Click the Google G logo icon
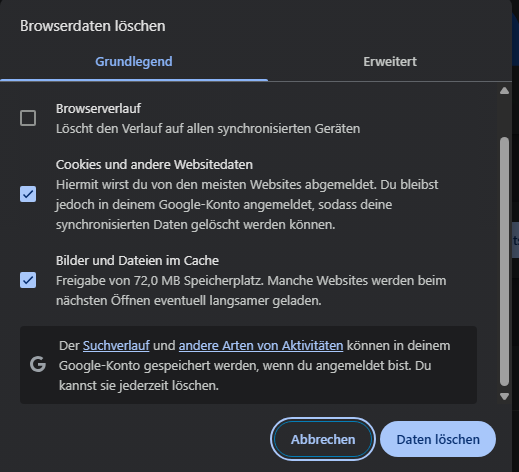Screen dimensions: 519x472 click(x=38, y=364)
